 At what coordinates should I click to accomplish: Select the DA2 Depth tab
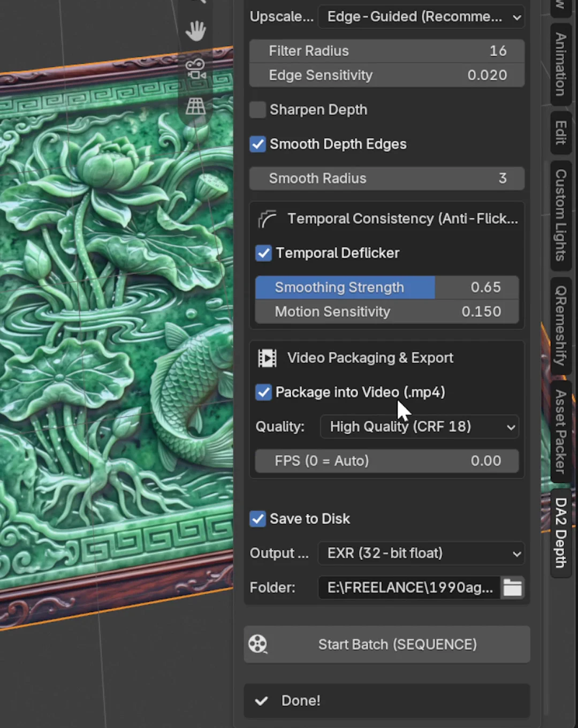point(560,533)
